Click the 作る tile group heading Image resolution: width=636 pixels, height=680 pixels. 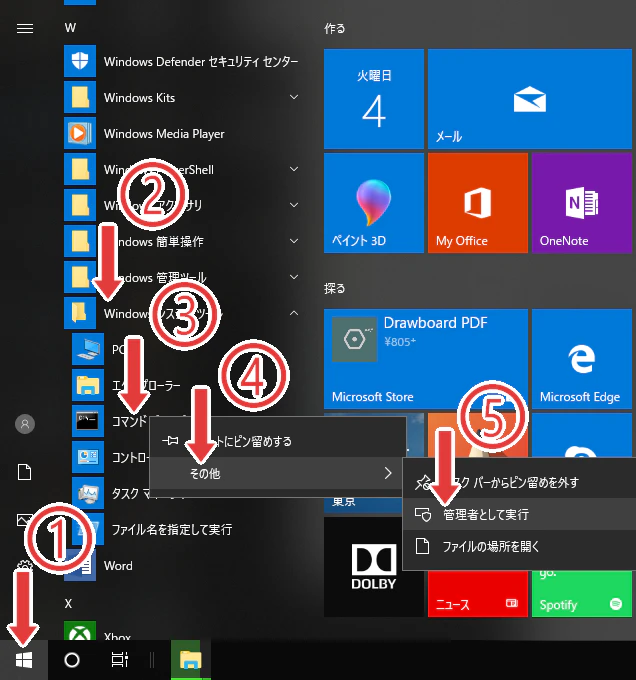click(x=335, y=29)
